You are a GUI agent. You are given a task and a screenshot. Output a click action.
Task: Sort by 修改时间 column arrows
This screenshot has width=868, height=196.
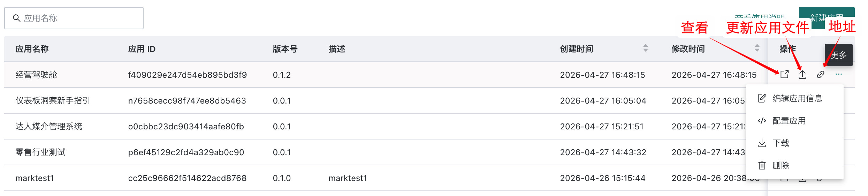point(757,48)
